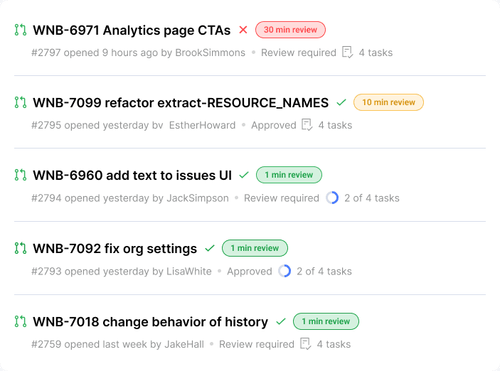Open the WNB-6971 Analytics page CTAs pull request
The width and height of the screenshot is (500, 371).
[x=132, y=30]
